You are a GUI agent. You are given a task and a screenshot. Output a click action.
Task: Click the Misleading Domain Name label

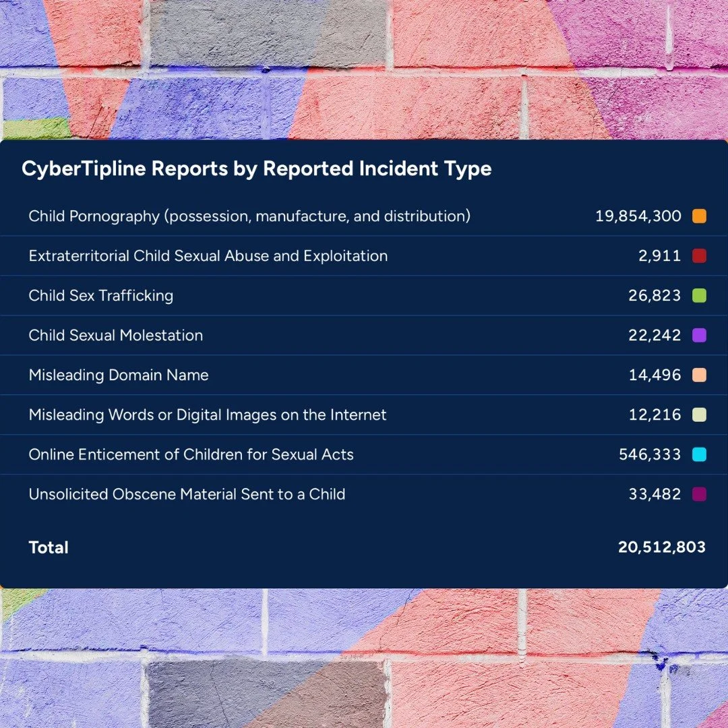[x=119, y=375]
